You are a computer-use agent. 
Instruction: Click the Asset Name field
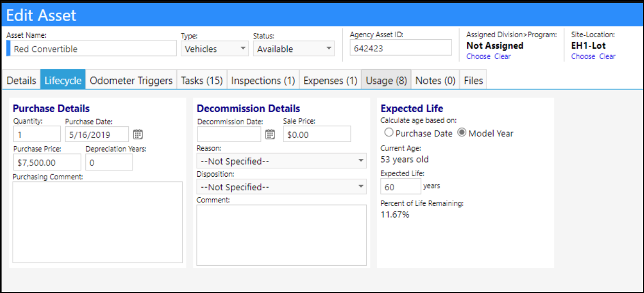pos(92,48)
